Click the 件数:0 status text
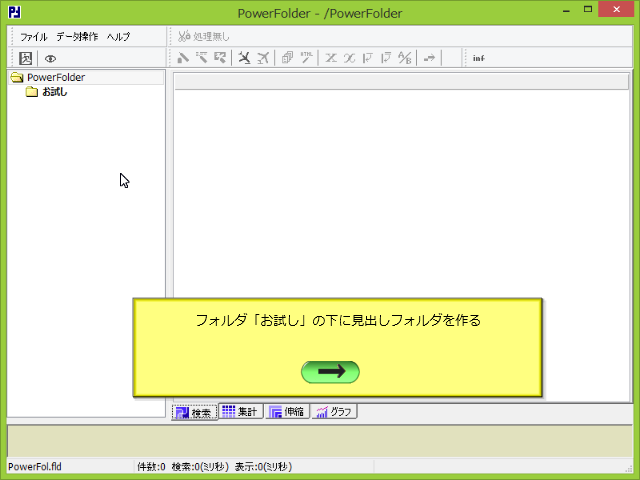This screenshot has width=640, height=480. click(x=151, y=467)
